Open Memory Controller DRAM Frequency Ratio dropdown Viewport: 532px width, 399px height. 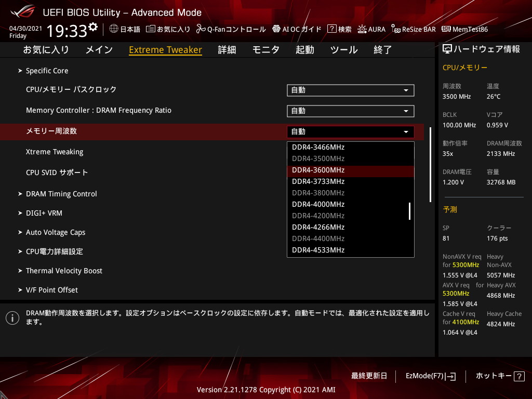coord(351,111)
